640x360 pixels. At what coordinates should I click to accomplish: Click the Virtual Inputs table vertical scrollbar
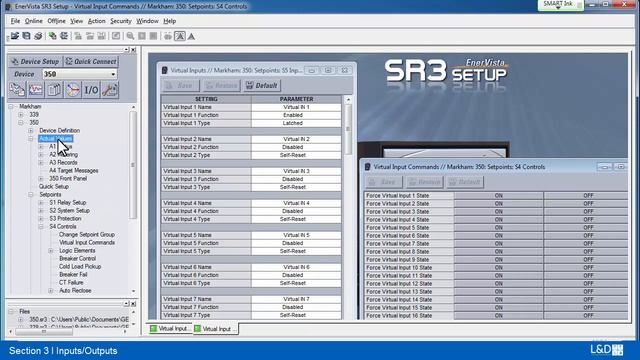pos(348,129)
